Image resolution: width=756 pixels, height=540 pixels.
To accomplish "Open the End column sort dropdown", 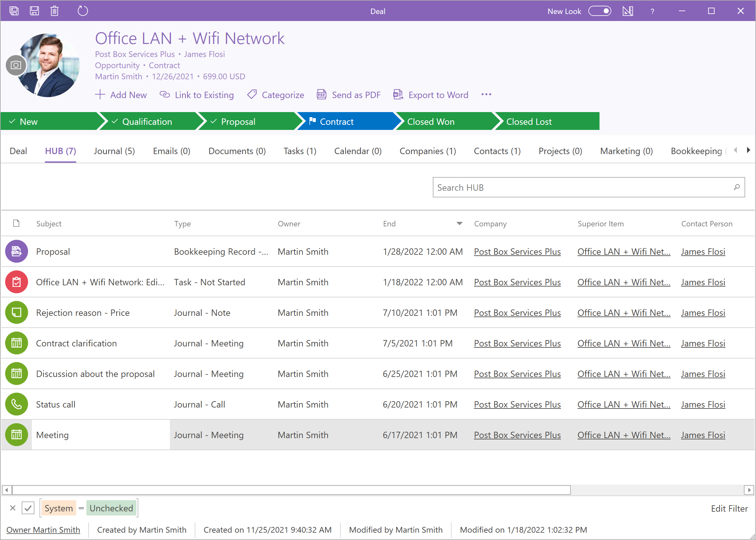I will pos(459,224).
